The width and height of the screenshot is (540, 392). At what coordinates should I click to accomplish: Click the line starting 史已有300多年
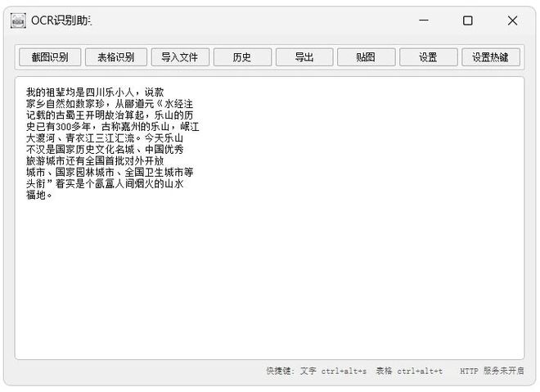[113, 126]
